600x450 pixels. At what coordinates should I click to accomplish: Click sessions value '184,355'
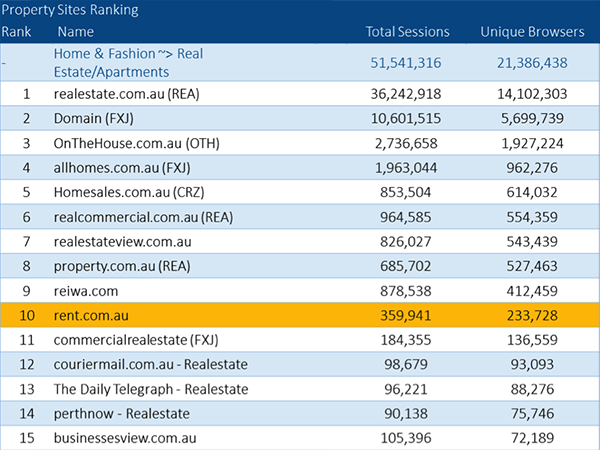point(406,340)
